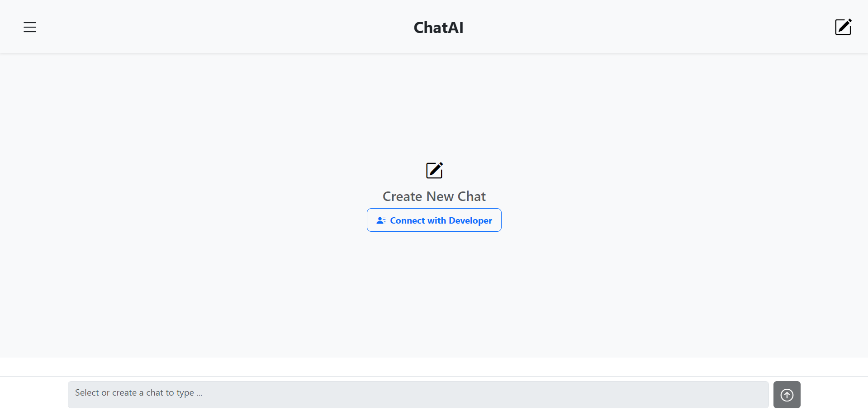Focus the message input field

[418, 394]
